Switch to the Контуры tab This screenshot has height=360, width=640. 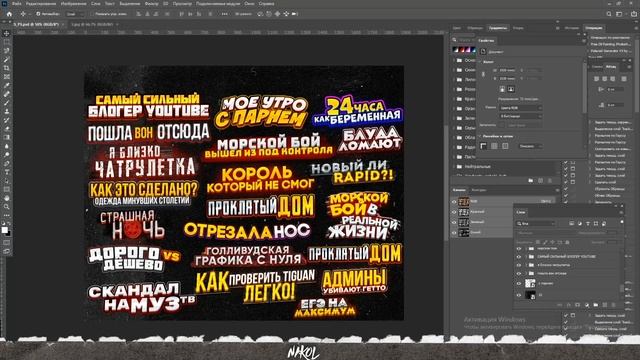(479, 190)
